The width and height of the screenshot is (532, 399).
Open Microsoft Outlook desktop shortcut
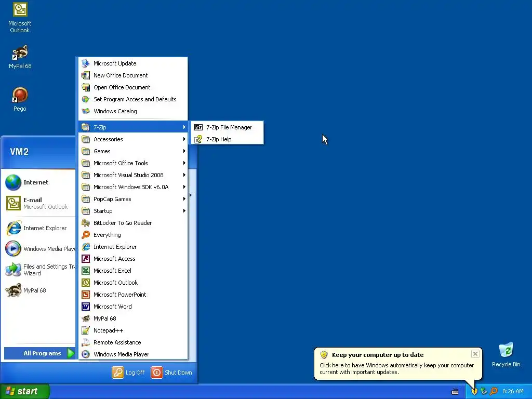(x=20, y=18)
